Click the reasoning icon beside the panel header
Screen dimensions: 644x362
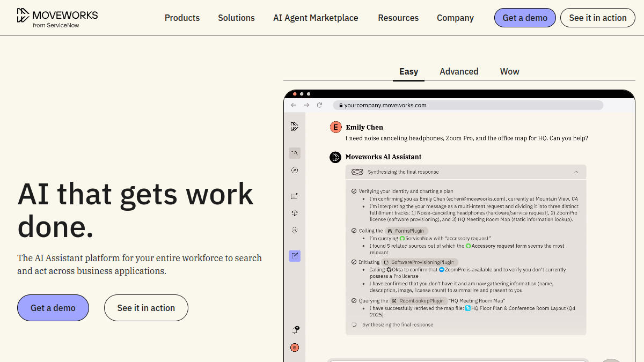tap(357, 172)
